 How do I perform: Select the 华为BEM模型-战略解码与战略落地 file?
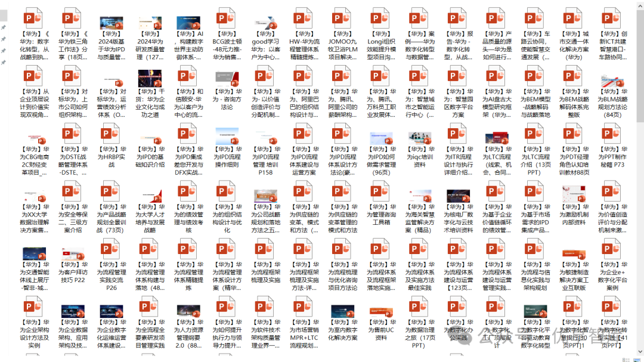pos(535,76)
